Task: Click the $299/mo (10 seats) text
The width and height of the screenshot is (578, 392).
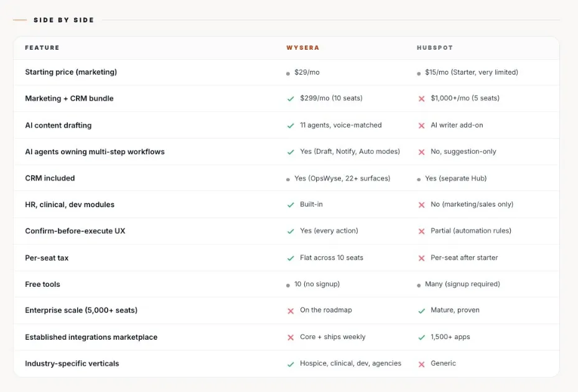Action: point(331,98)
